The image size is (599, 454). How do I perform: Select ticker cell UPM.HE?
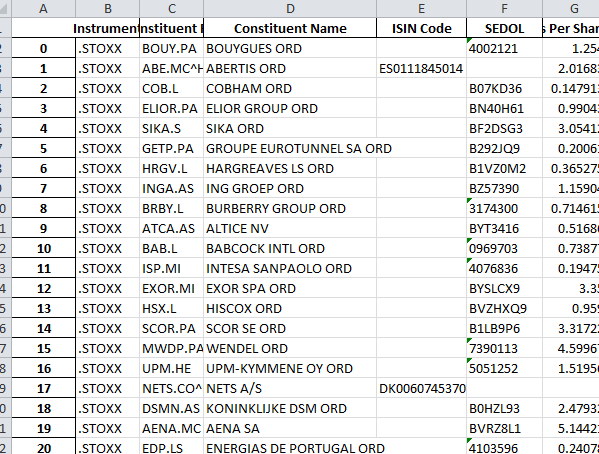tap(172, 368)
